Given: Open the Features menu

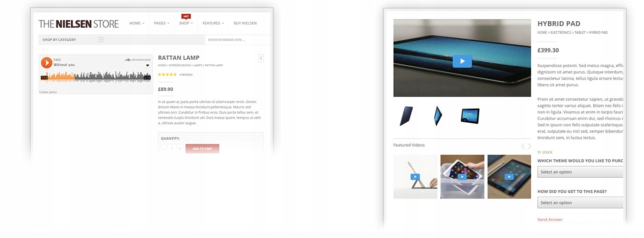Looking at the screenshot, I should (213, 23).
